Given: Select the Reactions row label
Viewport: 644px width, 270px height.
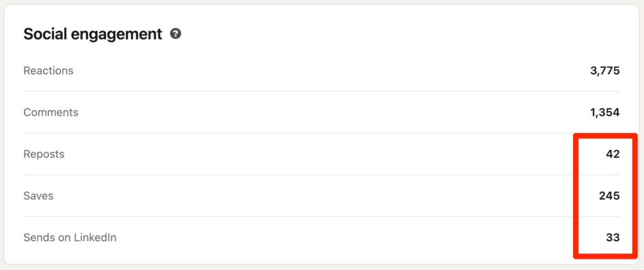Looking at the screenshot, I should click(x=48, y=71).
